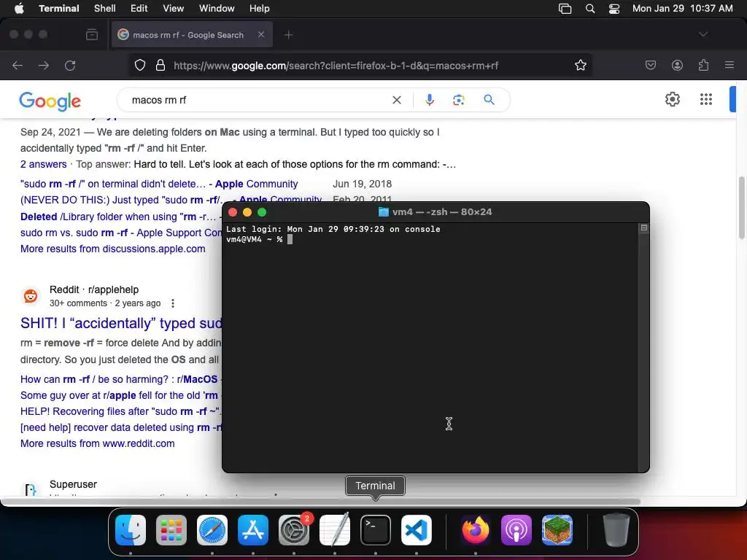This screenshot has height=560, width=747.
Task: Click the horizontal scrollbar in Firefox
Action: (320, 502)
